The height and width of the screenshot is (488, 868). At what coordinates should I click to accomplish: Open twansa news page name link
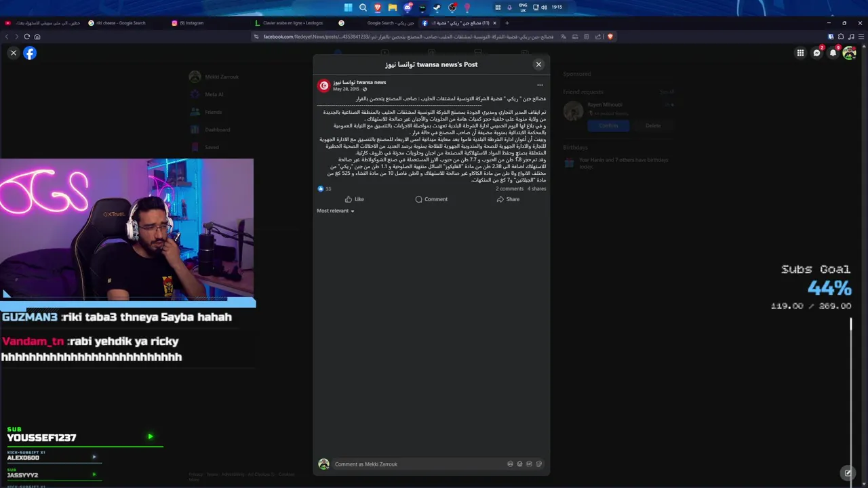tap(359, 82)
